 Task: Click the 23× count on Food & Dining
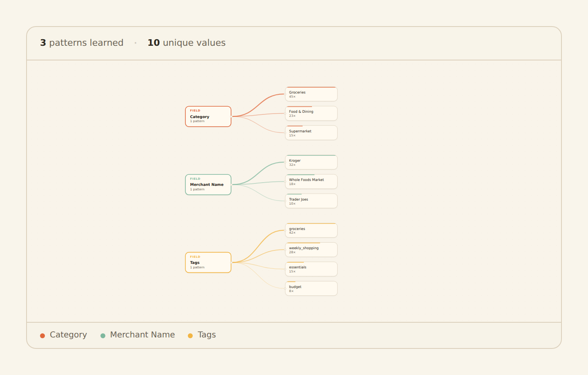[x=292, y=116]
